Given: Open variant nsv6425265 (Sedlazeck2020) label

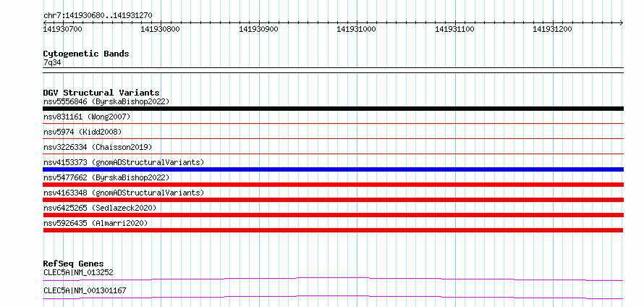Looking at the screenshot, I should tap(100, 208).
